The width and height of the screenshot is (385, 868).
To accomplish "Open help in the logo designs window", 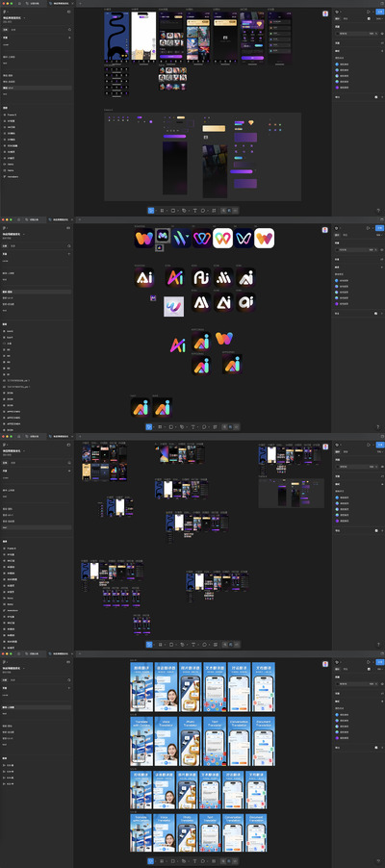I will pos(379,427).
